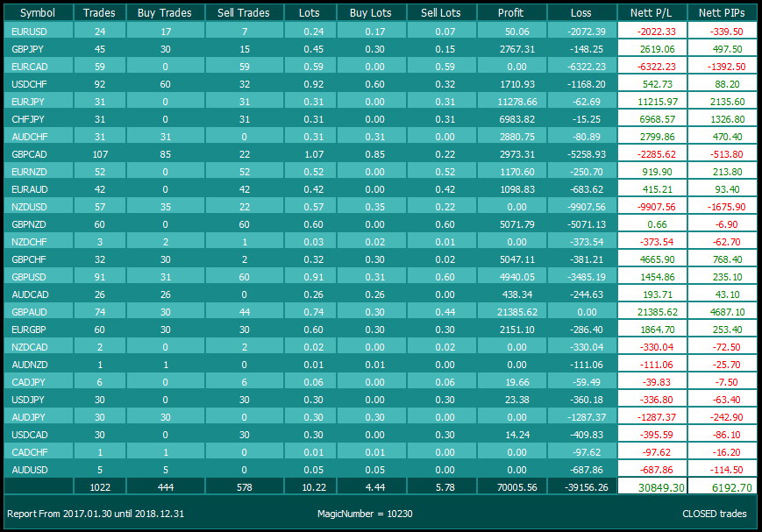
Task: Select the GBPUSD symbol cell
Action: point(39,276)
